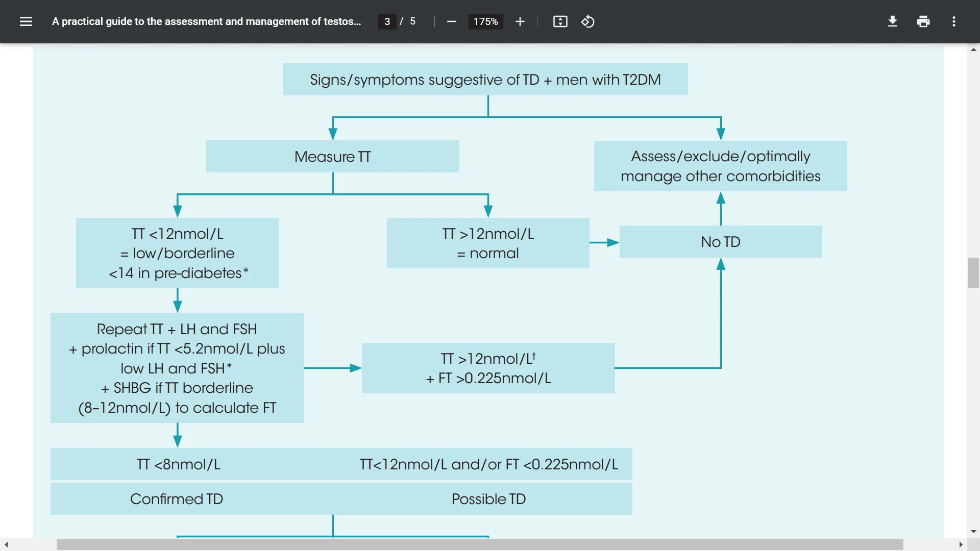Click the vertical scrollbar thumb
The height and width of the screenshot is (551, 980).
pyautogui.click(x=973, y=273)
